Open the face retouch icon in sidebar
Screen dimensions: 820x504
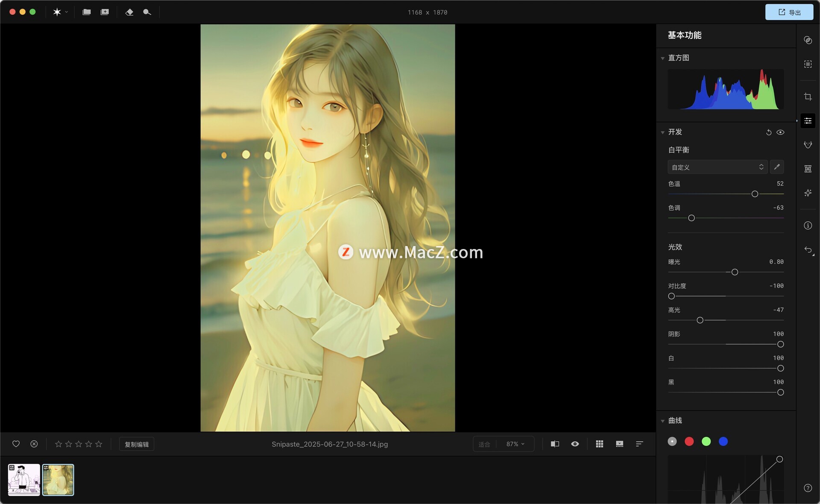pos(808,145)
